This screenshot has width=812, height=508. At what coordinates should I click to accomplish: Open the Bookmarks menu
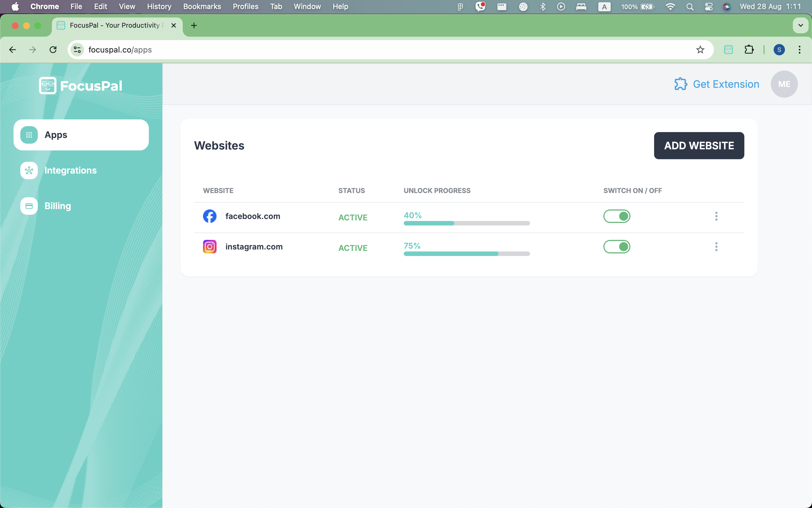pyautogui.click(x=202, y=7)
